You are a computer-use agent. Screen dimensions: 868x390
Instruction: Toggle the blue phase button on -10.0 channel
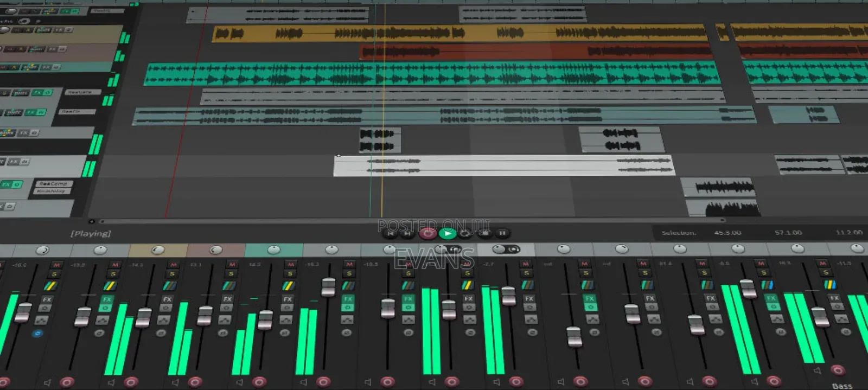point(38,333)
